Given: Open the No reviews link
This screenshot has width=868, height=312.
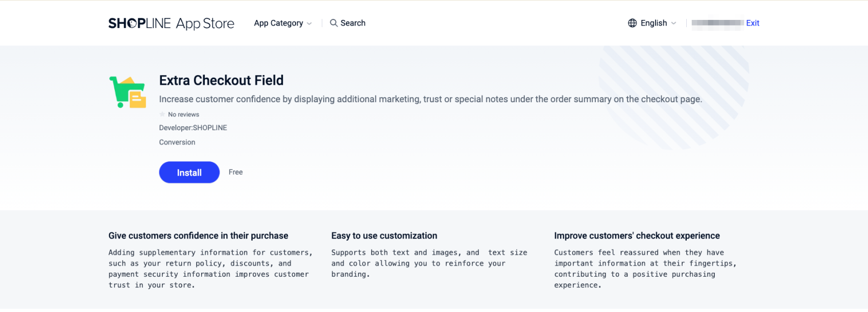Looking at the screenshot, I should pos(183,114).
